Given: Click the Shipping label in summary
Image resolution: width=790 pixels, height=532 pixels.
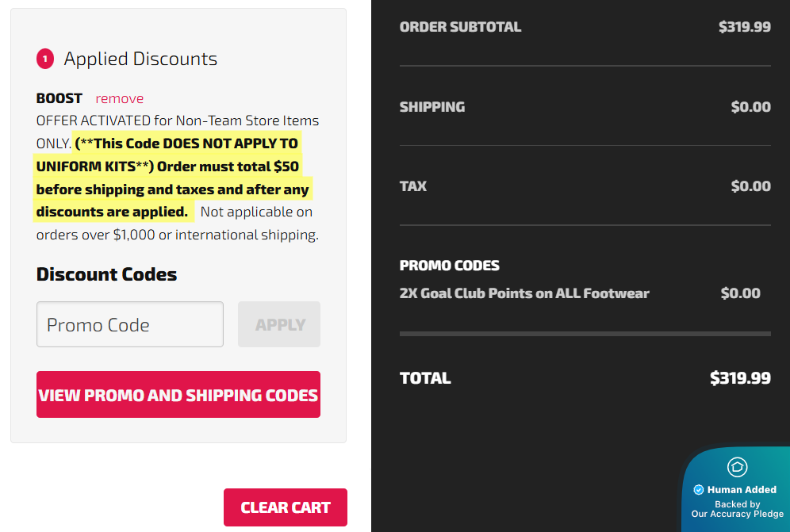Looking at the screenshot, I should (432, 107).
